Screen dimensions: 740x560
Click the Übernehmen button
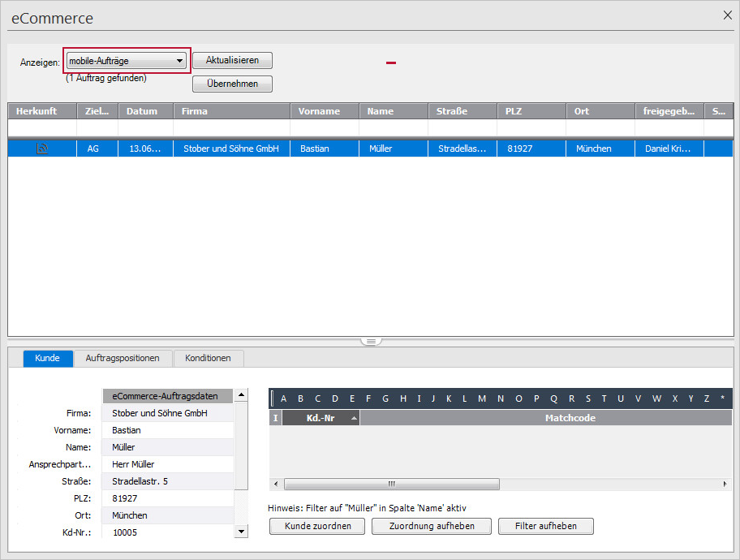click(232, 84)
